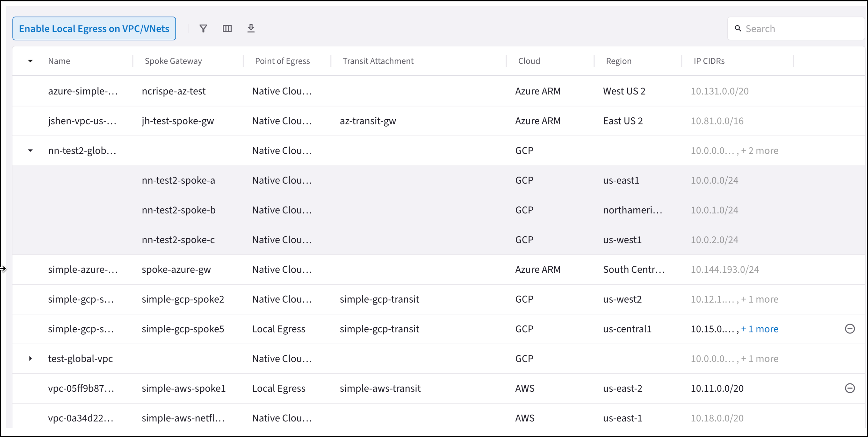Click the magnifier search icon
This screenshot has height=437, width=868.
pos(738,29)
